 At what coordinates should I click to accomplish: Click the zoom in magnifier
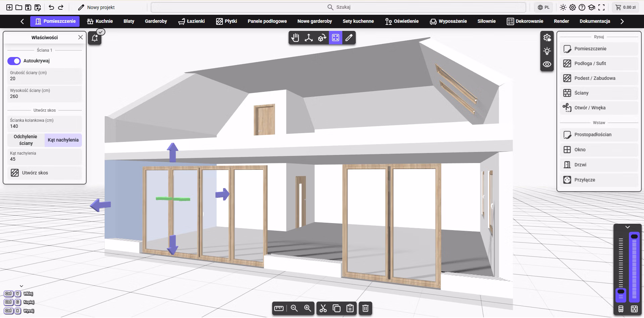point(307,308)
